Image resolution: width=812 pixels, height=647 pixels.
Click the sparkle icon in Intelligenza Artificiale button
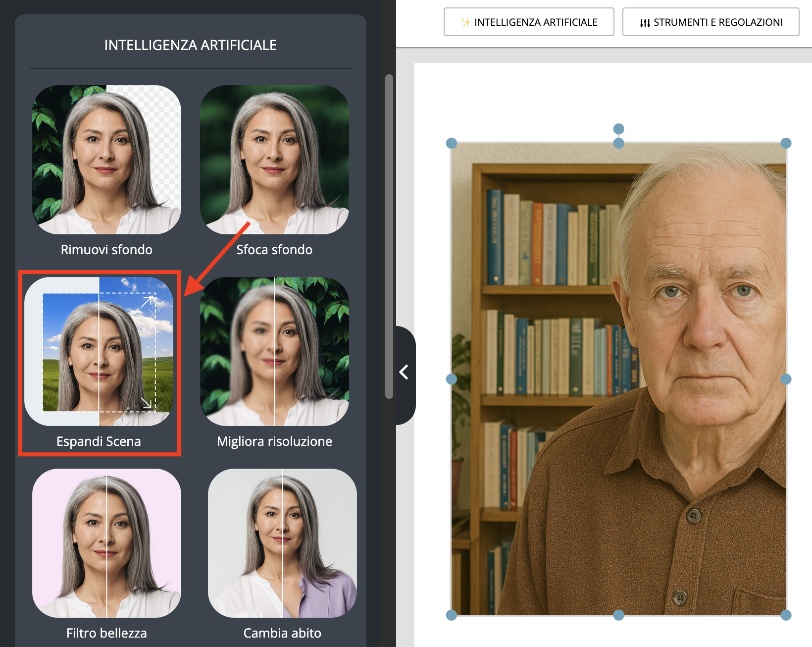(x=465, y=22)
